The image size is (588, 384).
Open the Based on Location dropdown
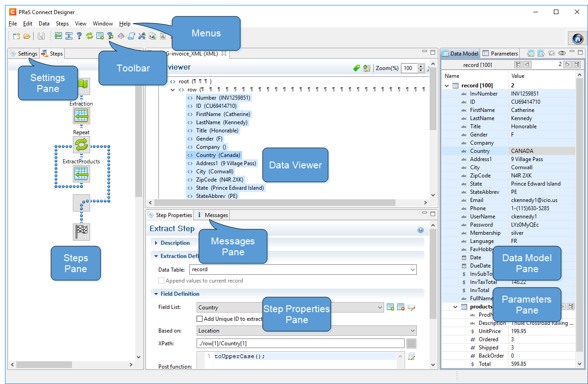(x=307, y=331)
